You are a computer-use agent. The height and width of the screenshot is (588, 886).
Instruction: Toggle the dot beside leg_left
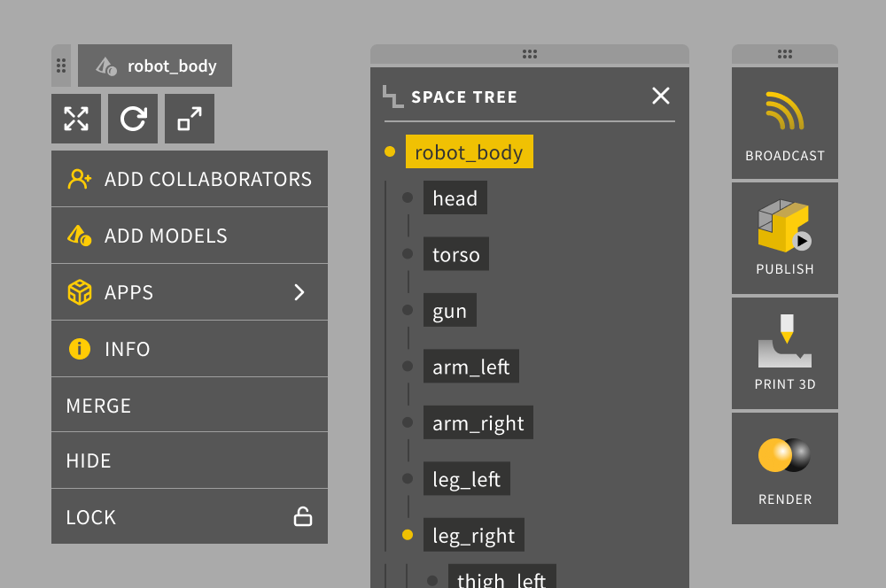click(408, 478)
